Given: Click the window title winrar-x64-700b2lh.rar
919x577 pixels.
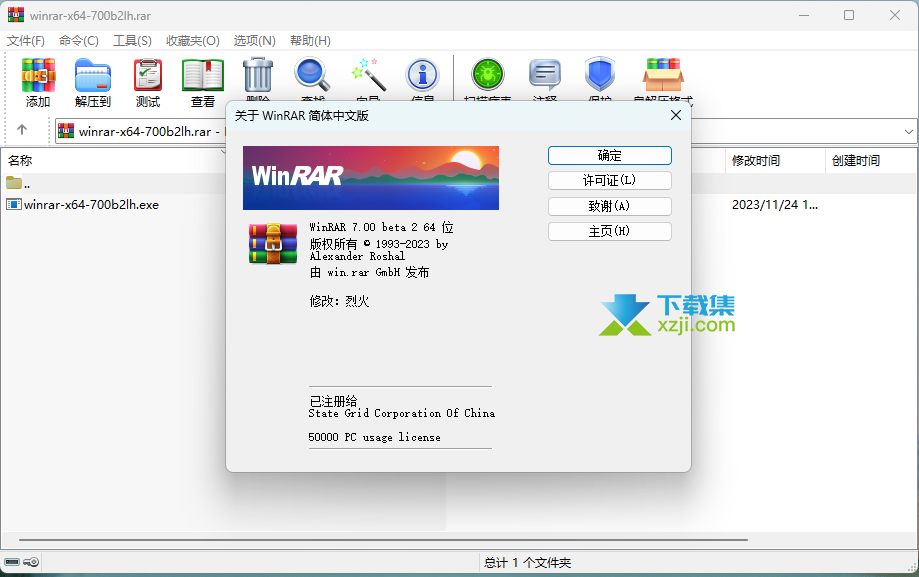Looking at the screenshot, I should [90, 16].
